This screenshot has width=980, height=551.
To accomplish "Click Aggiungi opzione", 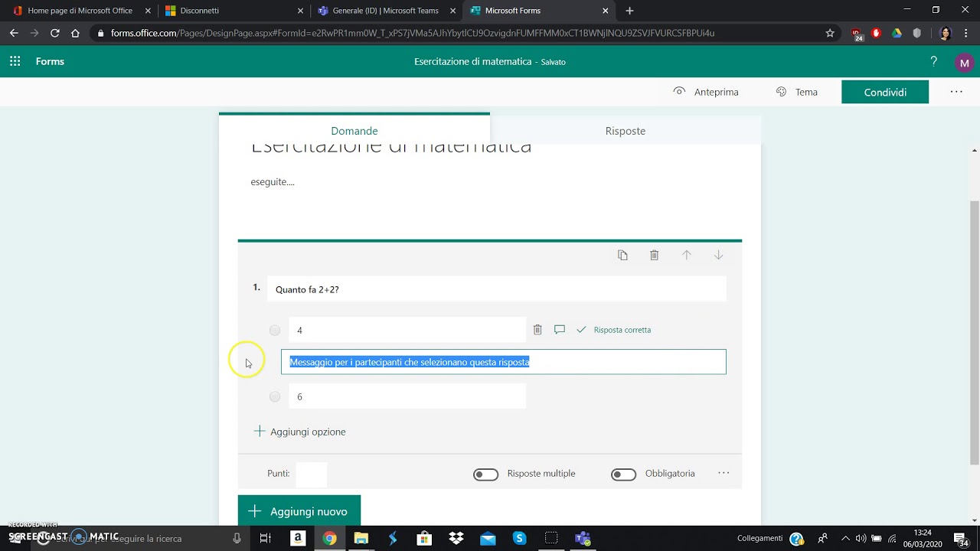I will [x=300, y=432].
